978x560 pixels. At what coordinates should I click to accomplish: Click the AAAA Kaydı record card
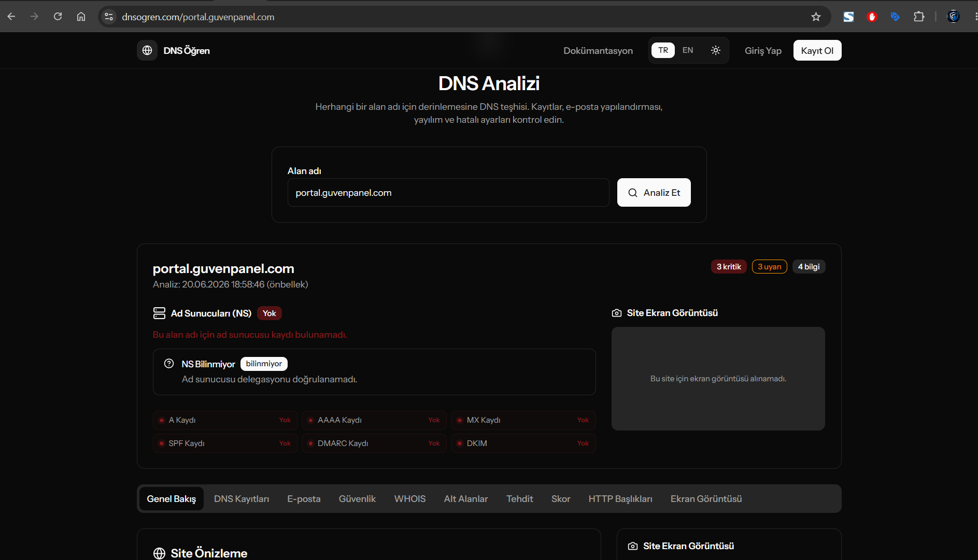tap(374, 420)
